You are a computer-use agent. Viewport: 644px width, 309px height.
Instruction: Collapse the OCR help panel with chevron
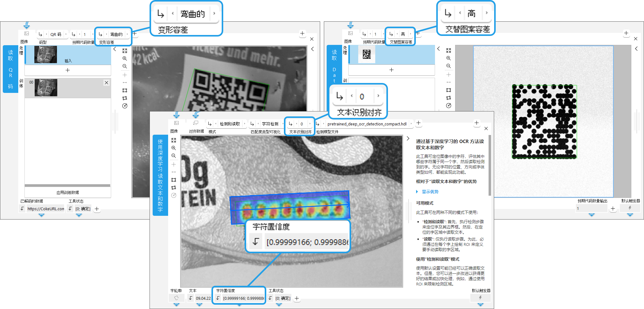[408, 138]
